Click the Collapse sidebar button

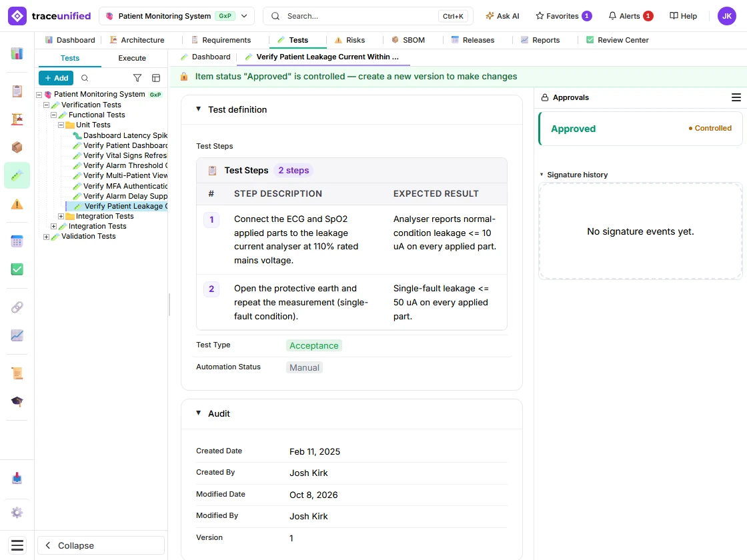tap(101, 545)
